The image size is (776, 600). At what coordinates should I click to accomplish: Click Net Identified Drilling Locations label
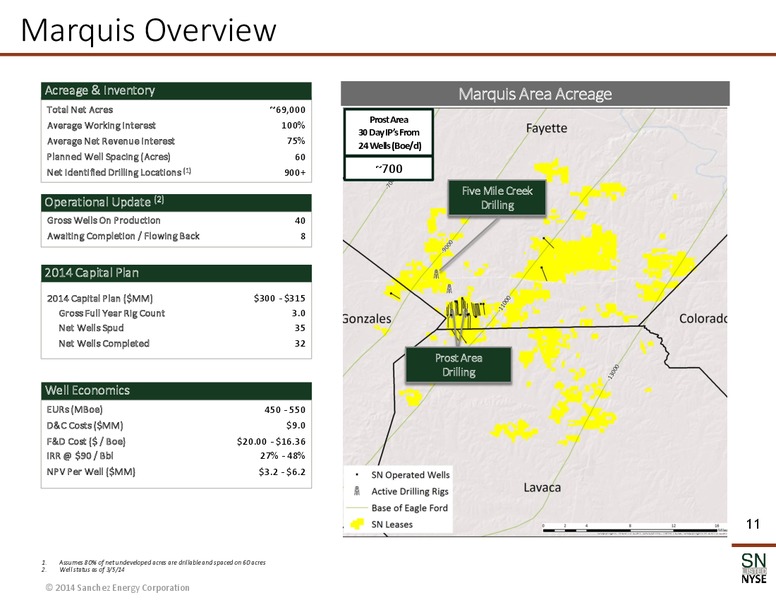(x=119, y=172)
